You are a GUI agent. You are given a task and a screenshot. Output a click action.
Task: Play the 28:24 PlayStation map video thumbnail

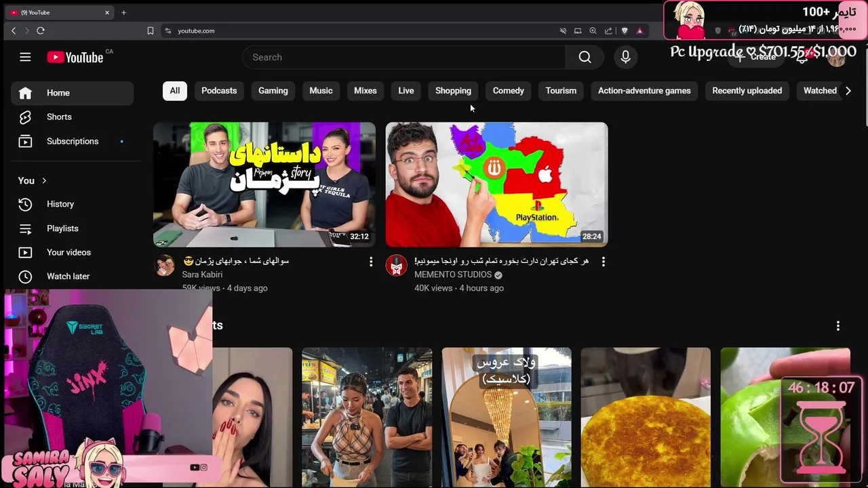pos(497,184)
